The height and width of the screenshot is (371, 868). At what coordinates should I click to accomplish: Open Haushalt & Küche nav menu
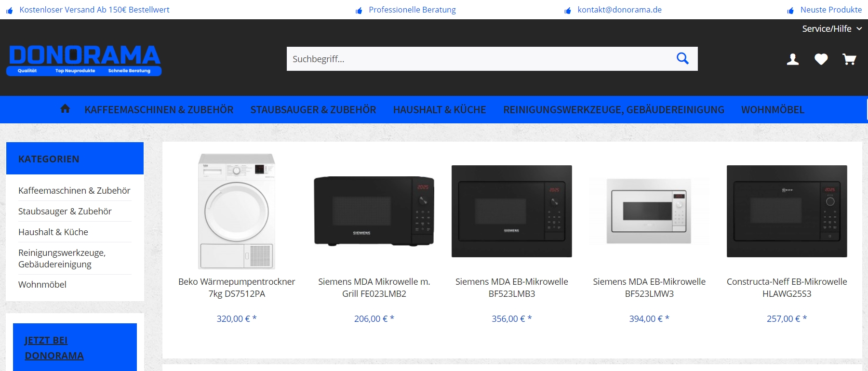tap(440, 110)
